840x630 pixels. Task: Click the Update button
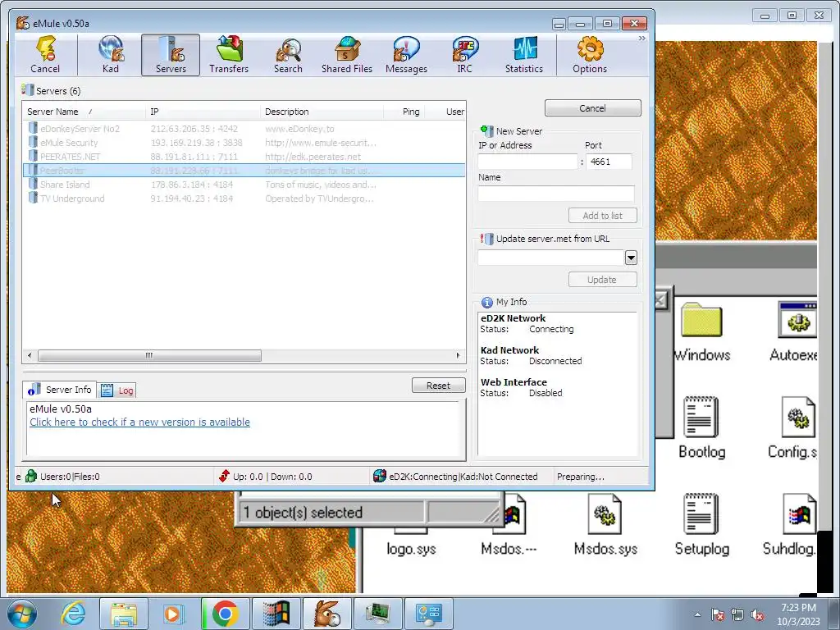603,280
